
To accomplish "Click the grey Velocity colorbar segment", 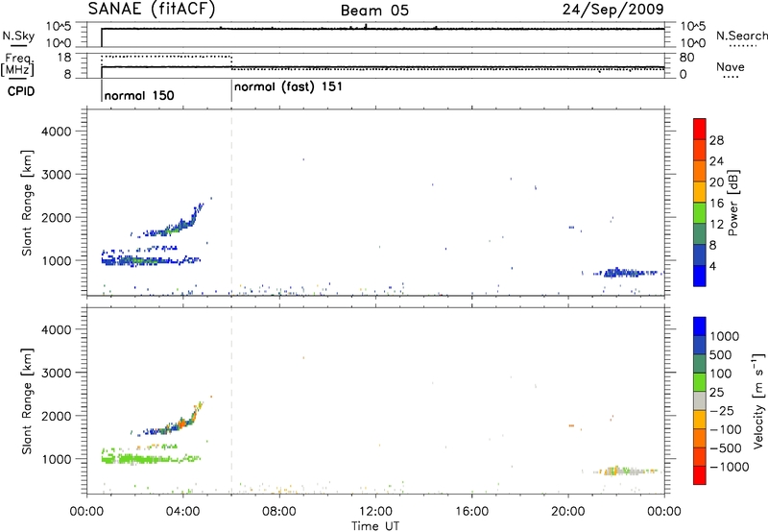I will (700, 400).
